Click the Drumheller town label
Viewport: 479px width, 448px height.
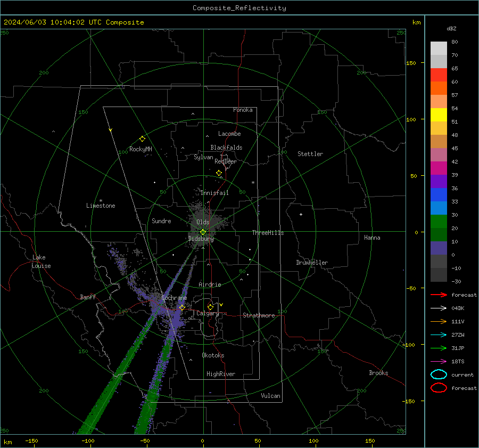click(x=312, y=263)
